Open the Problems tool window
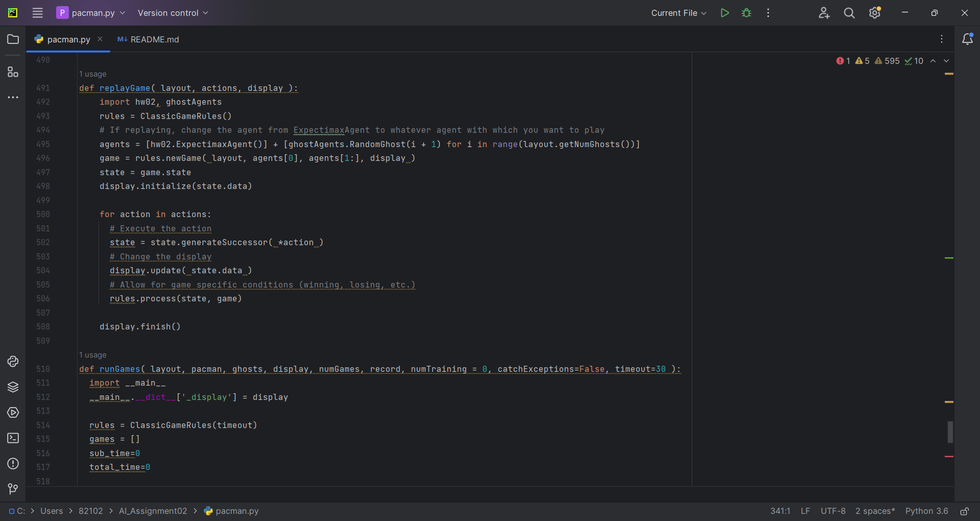This screenshot has width=980, height=521. [13, 464]
